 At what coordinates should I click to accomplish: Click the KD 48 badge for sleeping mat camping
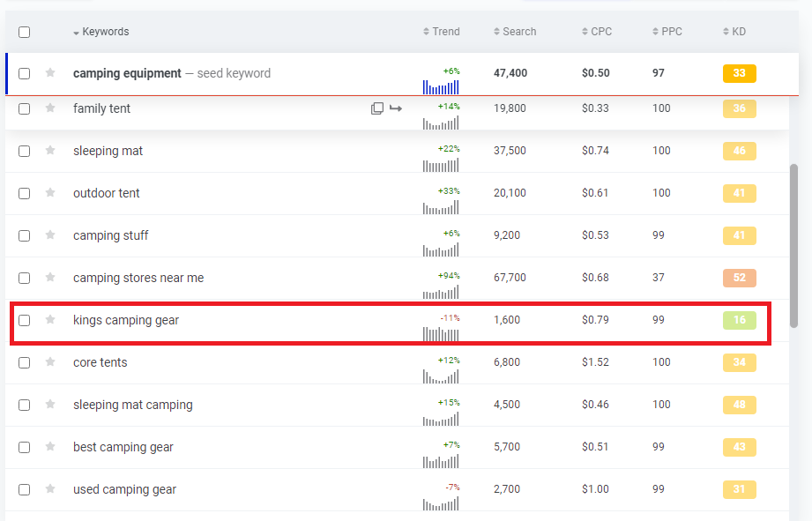coord(740,405)
